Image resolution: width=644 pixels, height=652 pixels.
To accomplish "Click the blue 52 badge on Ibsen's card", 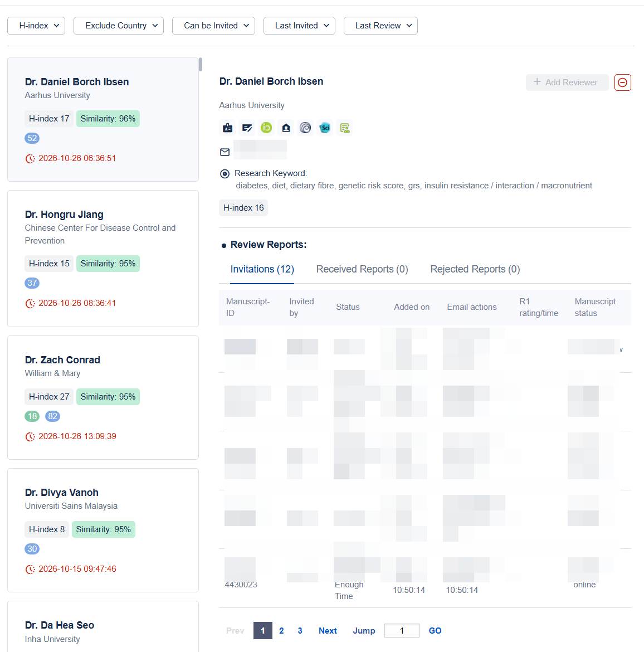I will point(32,138).
